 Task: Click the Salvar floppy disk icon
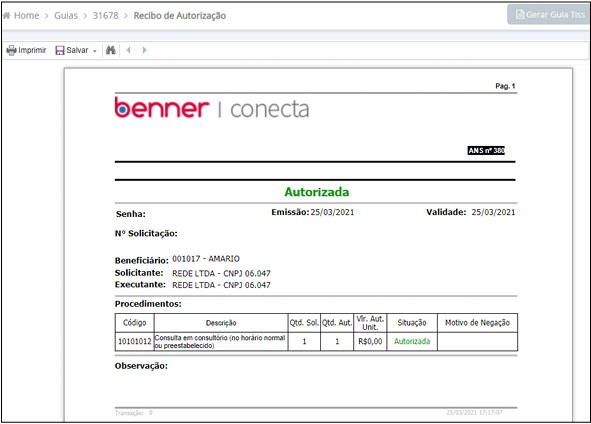(x=60, y=50)
